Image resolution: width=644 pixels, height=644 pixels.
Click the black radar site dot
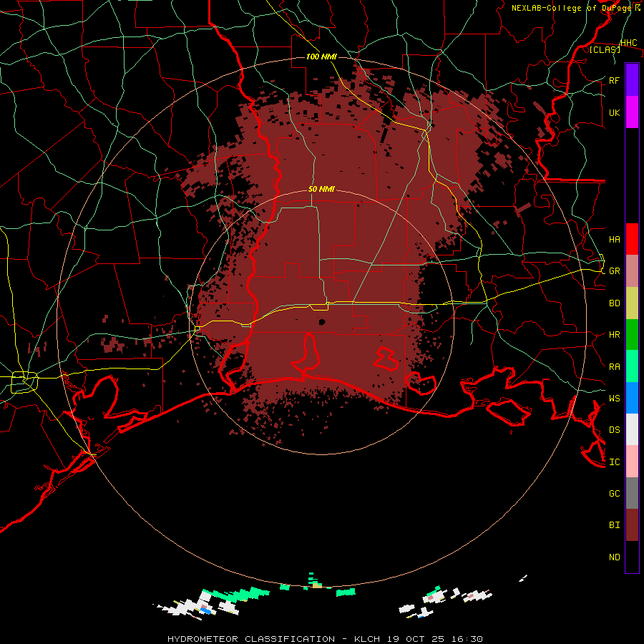point(322,322)
